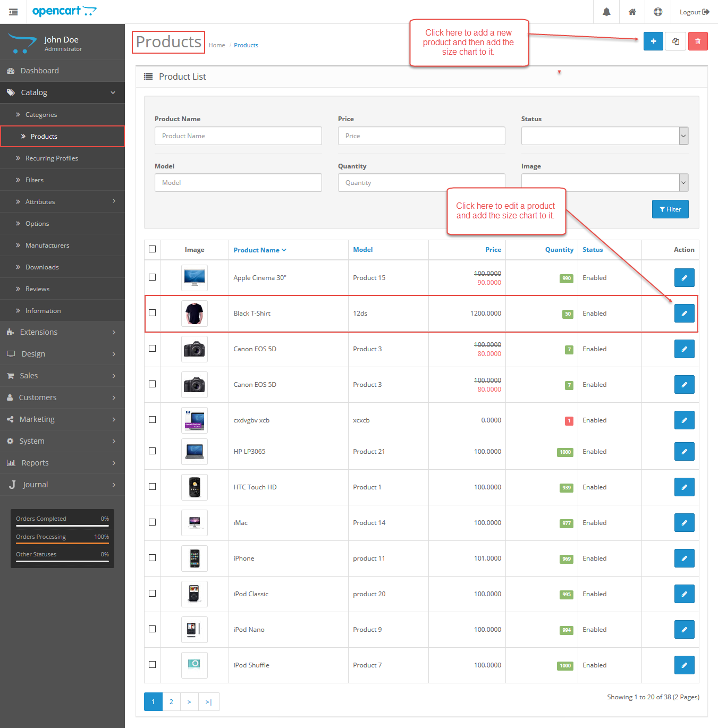Expand the Attributes submenu
The width and height of the screenshot is (718, 728).
click(x=62, y=202)
